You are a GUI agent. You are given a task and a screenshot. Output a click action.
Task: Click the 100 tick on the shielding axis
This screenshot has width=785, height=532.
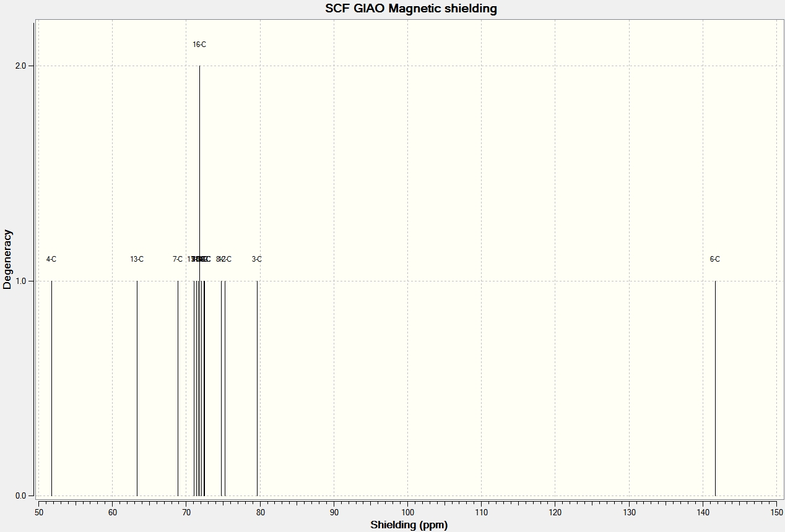407,512
